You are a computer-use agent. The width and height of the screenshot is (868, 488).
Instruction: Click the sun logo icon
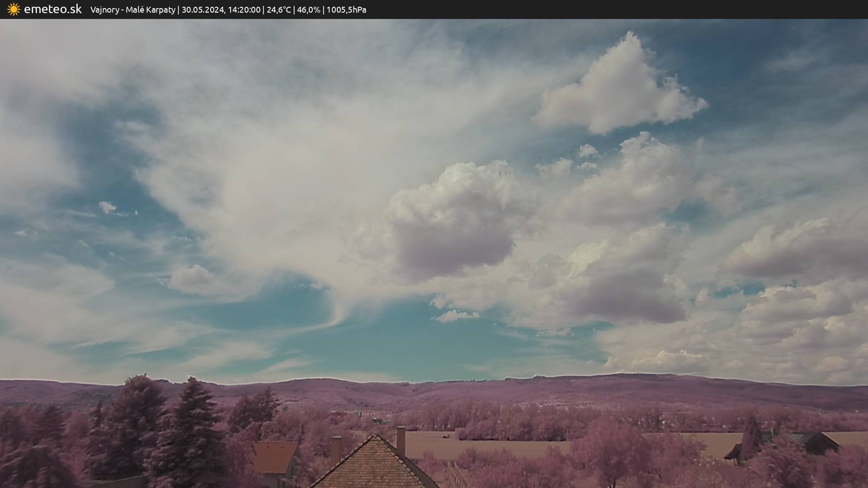[x=14, y=9]
